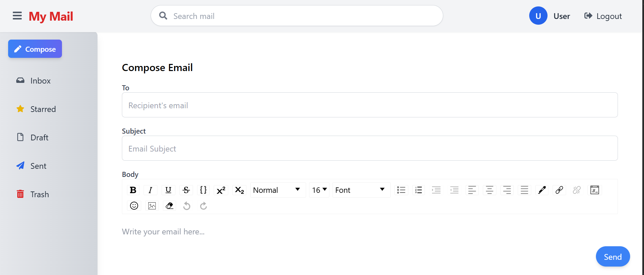Open the Normal block type dropdown
Image resolution: width=644 pixels, height=275 pixels.
point(277,190)
